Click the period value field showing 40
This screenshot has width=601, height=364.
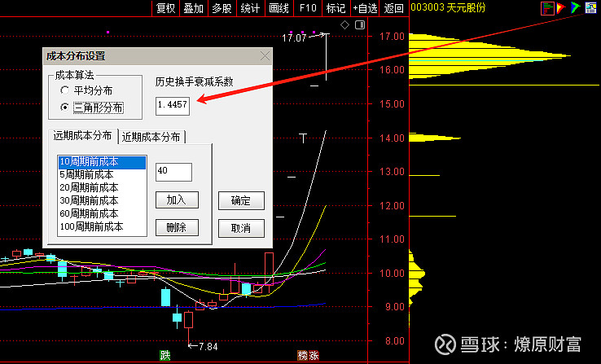173,172
